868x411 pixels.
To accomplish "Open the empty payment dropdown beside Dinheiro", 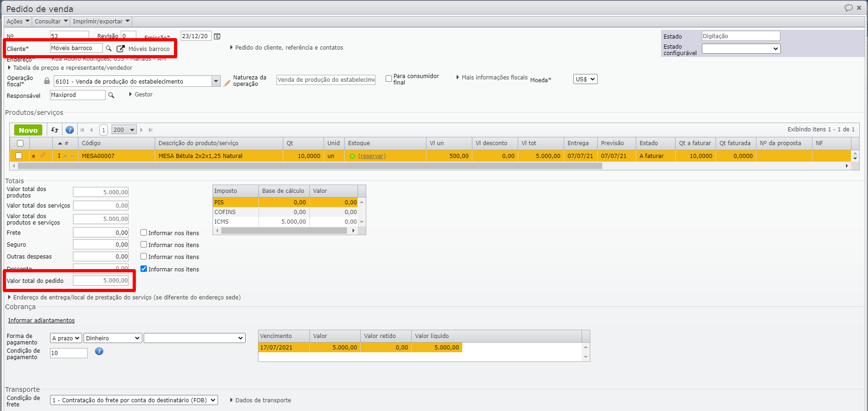I will pyautogui.click(x=195, y=338).
